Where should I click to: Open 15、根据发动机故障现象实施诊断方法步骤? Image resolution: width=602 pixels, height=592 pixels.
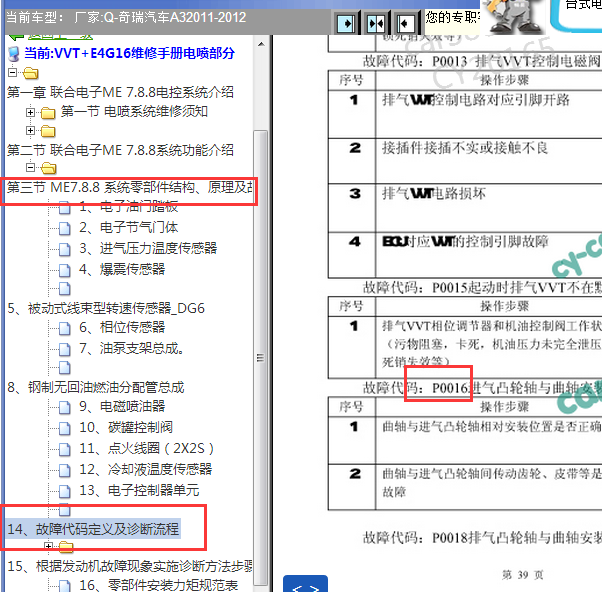coord(130,566)
